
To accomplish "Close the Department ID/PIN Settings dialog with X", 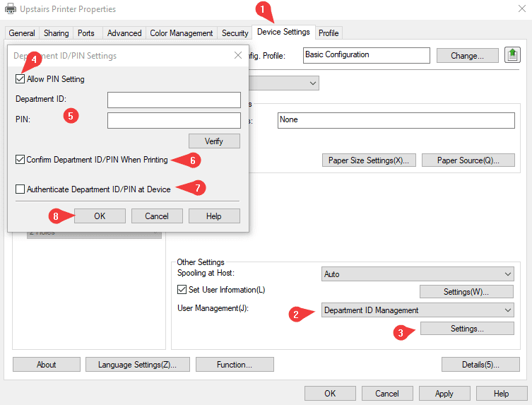I will click(237, 55).
